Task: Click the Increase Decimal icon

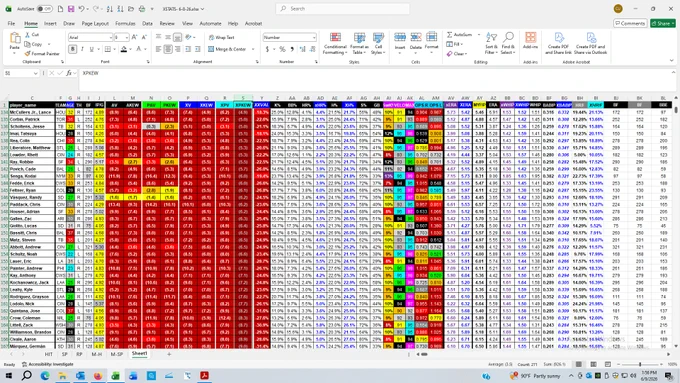Action: tap(303, 49)
